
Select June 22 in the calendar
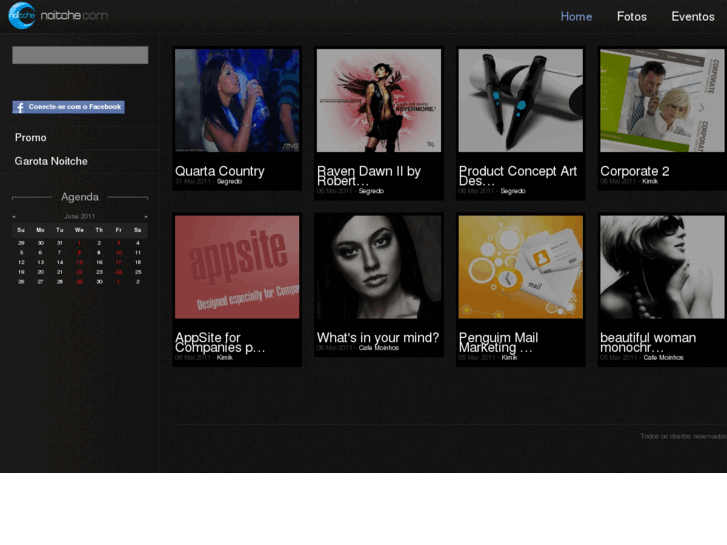[x=79, y=272]
